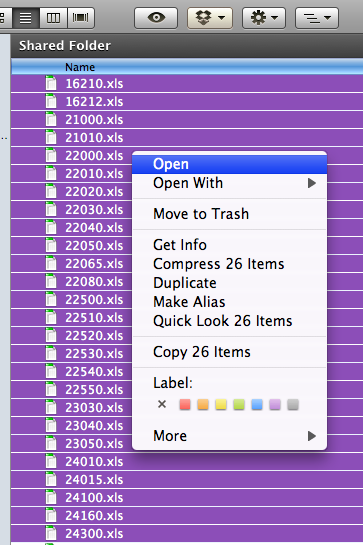This screenshot has height=545, width=363.
Task: Apply the red label color
Action: pyautogui.click(x=185, y=404)
